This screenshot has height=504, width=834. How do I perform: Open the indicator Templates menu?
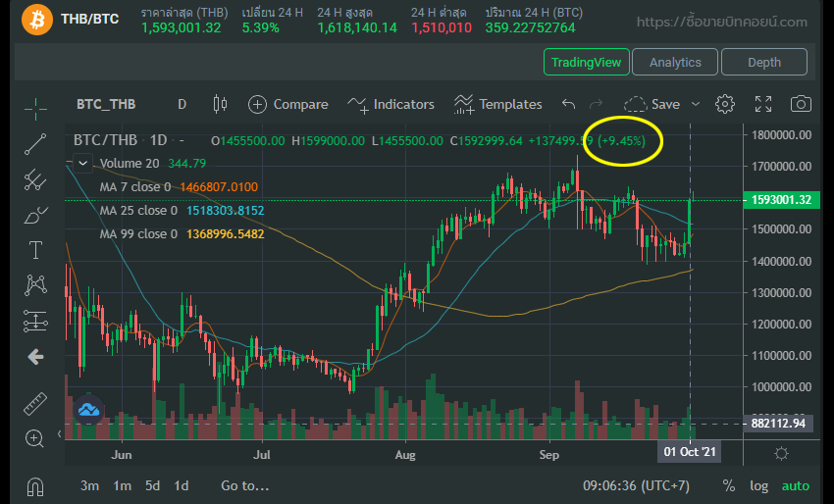click(x=497, y=104)
